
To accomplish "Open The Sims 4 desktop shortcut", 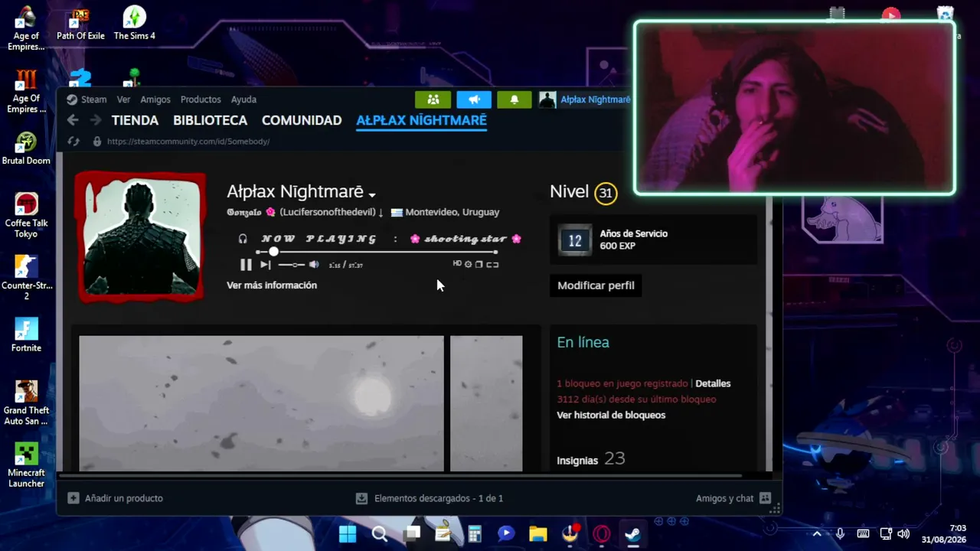I will (x=135, y=24).
